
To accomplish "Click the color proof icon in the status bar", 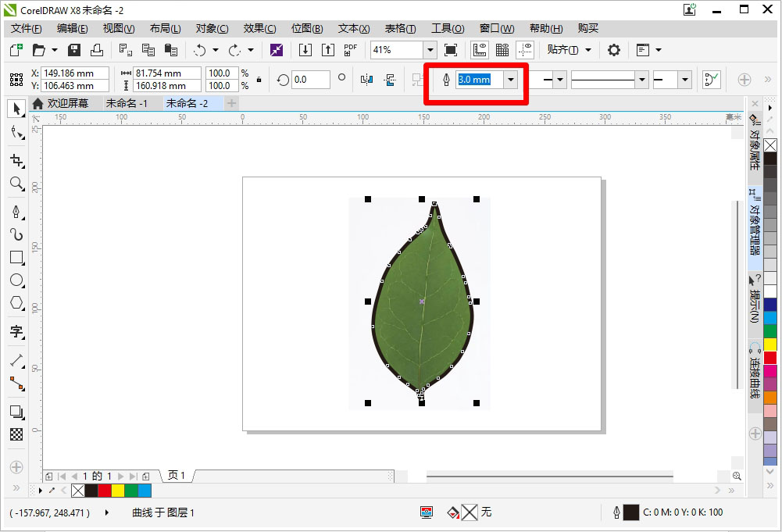I will click(x=427, y=512).
